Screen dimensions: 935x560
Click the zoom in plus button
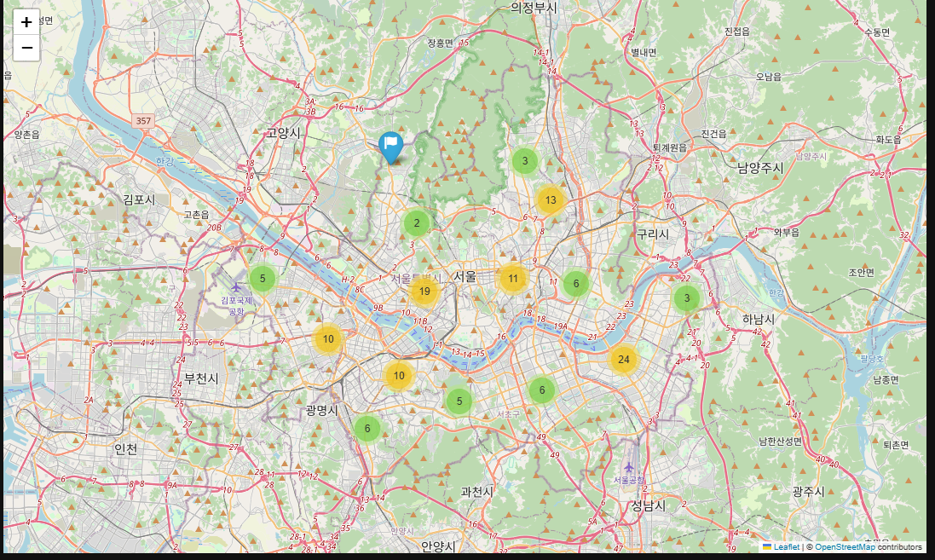(x=26, y=22)
